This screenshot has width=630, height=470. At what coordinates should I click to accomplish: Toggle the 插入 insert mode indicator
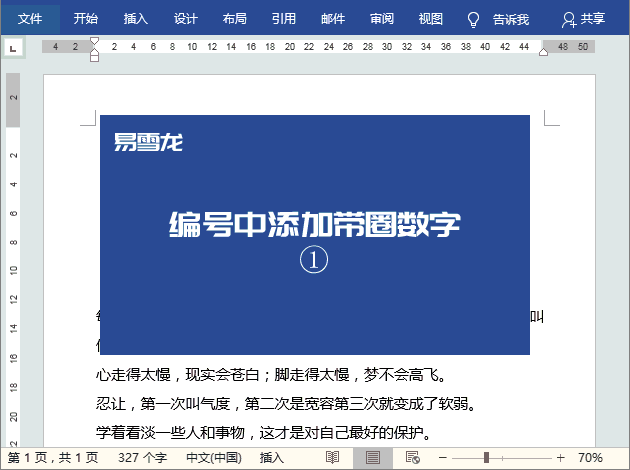tap(272, 458)
